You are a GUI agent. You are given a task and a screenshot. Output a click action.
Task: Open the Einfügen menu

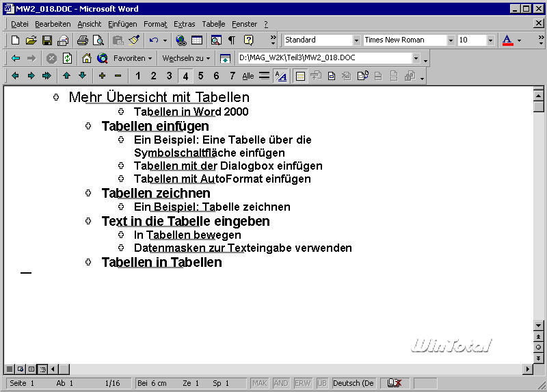pyautogui.click(x=122, y=24)
